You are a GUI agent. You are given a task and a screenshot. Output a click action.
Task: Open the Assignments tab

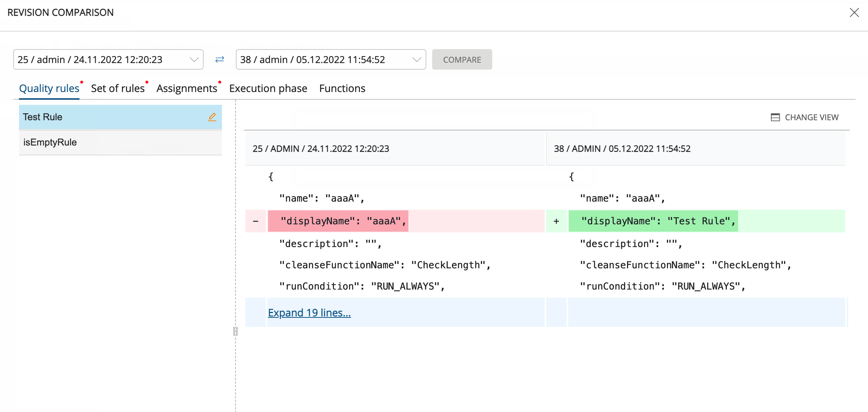[187, 88]
